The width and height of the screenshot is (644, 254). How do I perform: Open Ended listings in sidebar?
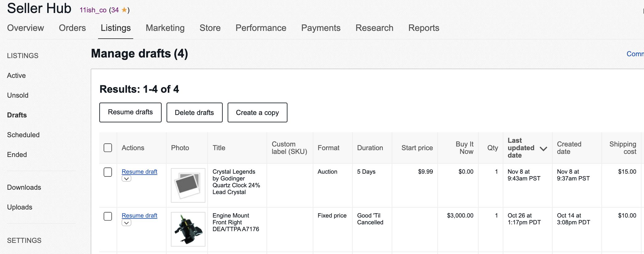tap(17, 155)
